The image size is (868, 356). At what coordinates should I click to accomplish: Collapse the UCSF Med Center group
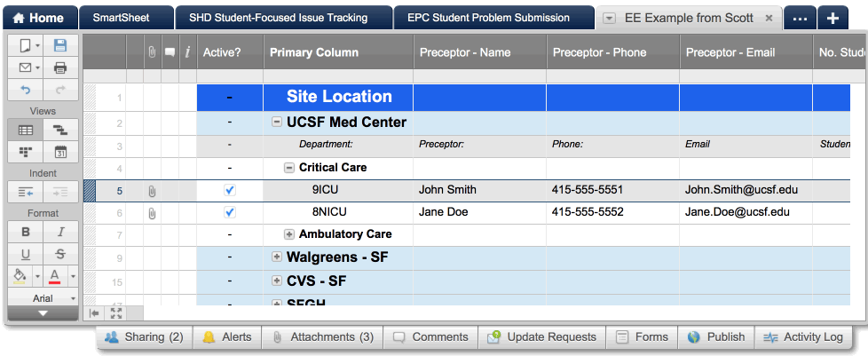277,123
